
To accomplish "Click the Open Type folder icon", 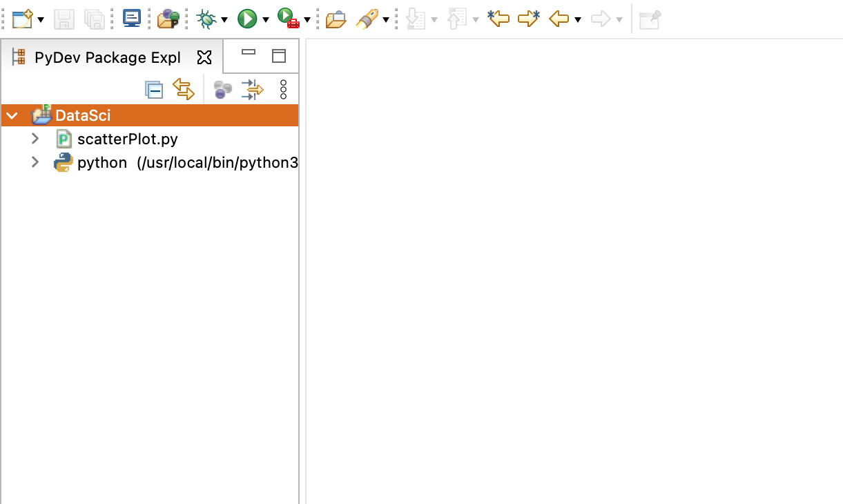I will click(336, 19).
